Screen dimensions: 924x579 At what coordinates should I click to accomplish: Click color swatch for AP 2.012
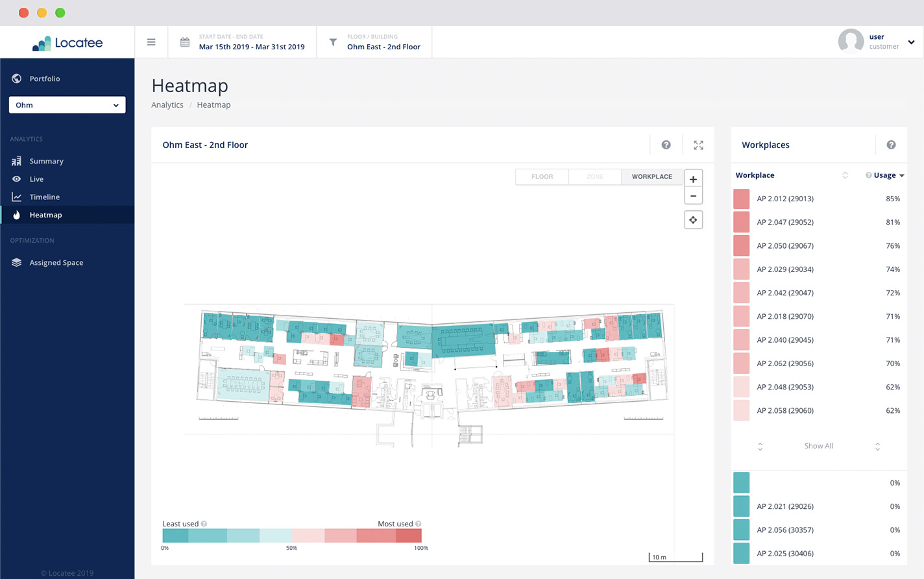[x=741, y=199]
